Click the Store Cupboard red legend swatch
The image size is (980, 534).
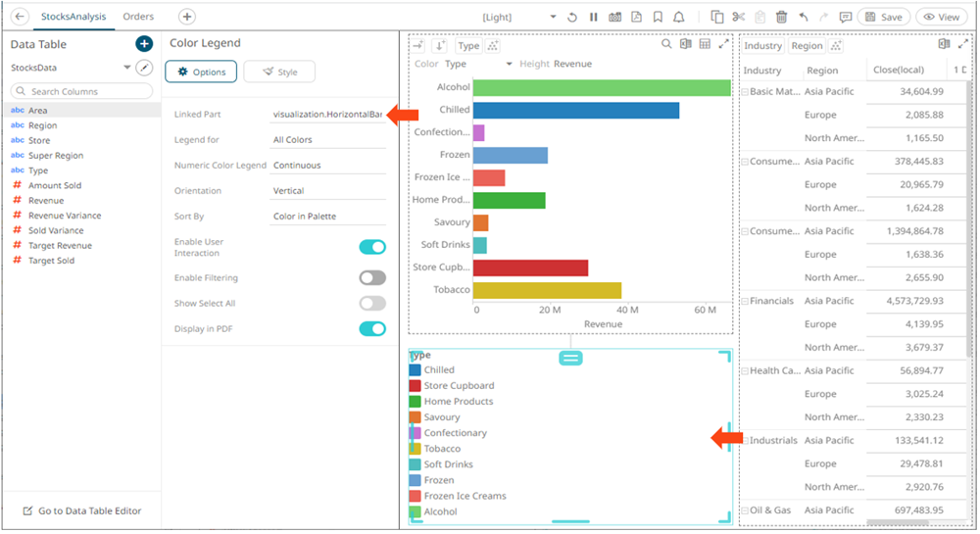click(415, 386)
